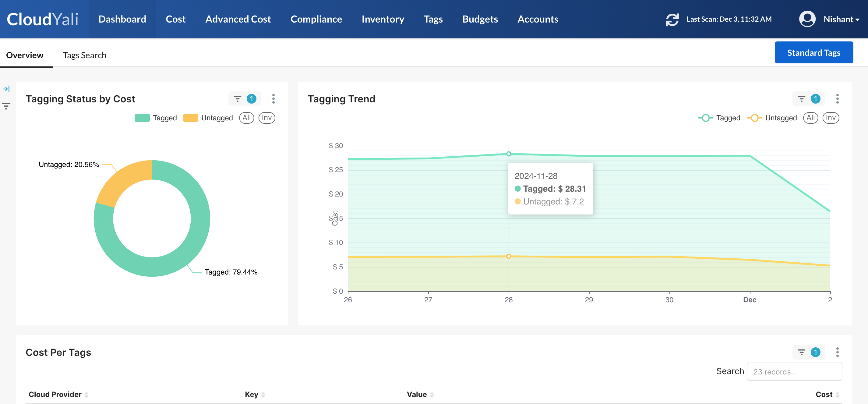
Task: Expand the left sidebar panel arrow
Action: 6,89
